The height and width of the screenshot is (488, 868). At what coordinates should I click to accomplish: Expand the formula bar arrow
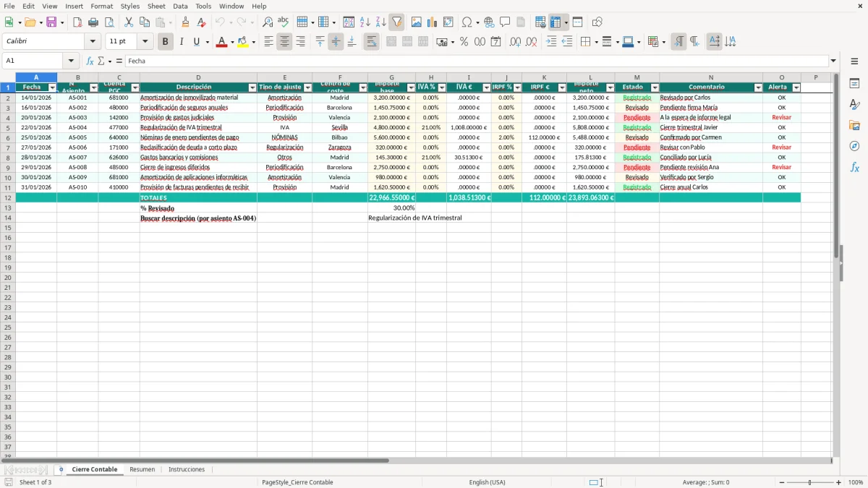(833, 61)
